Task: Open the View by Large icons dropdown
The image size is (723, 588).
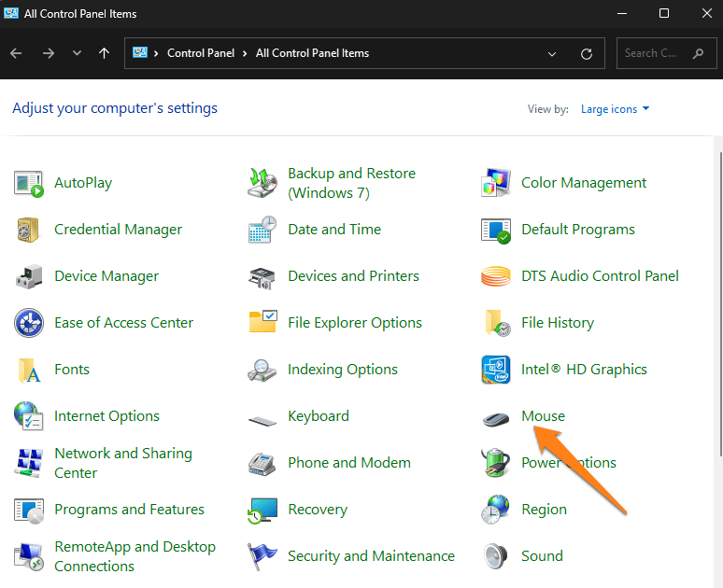Action: [615, 109]
